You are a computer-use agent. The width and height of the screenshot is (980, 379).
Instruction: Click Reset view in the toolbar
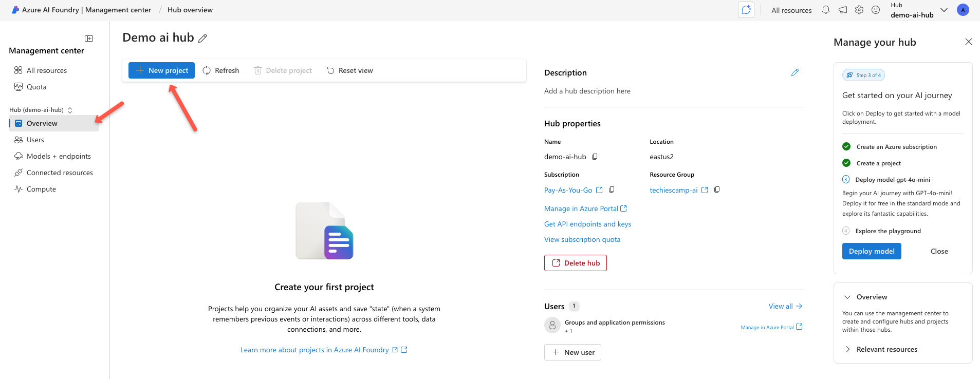350,70
